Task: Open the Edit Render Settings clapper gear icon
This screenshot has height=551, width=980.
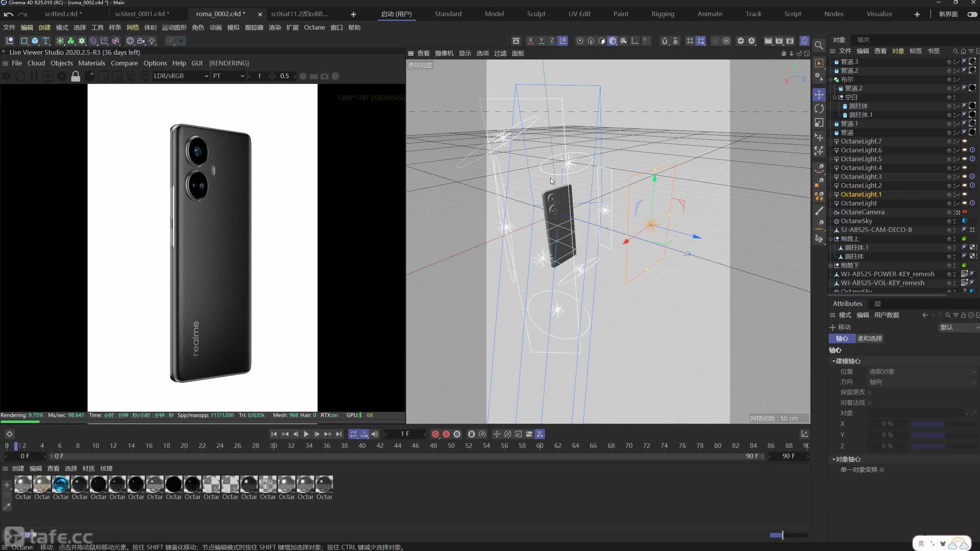Action: tap(790, 41)
